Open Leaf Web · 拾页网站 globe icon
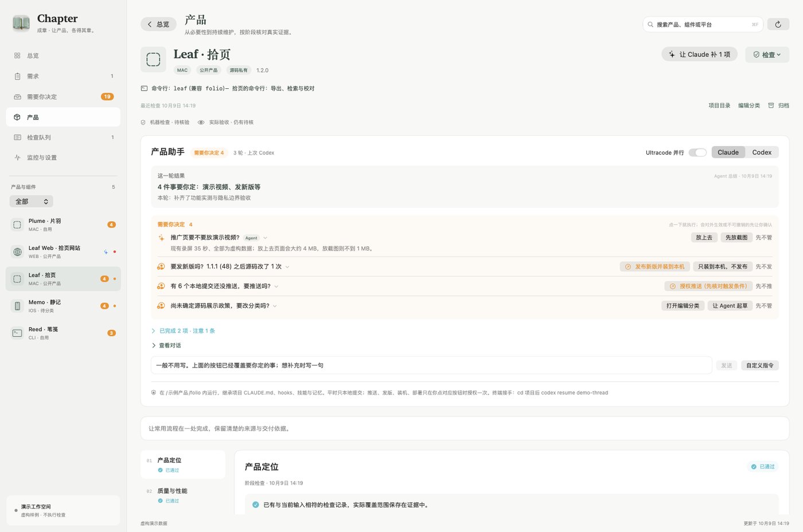Screen dimensions: 803x532 click(17, 252)
